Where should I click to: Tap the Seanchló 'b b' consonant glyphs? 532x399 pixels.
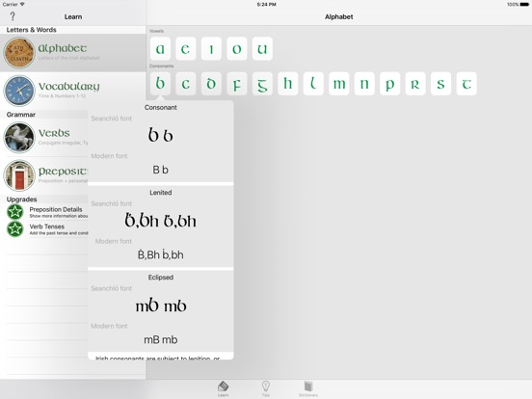click(161, 135)
